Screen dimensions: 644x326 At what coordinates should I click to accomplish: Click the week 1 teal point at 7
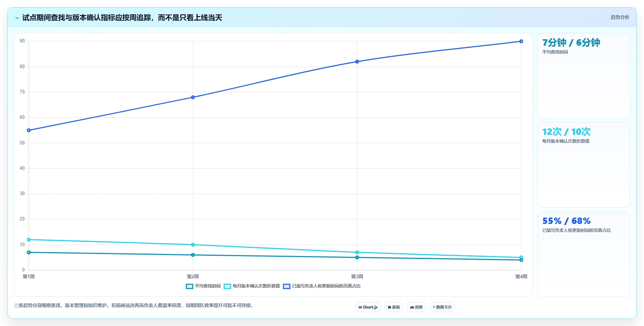pyautogui.click(x=29, y=253)
